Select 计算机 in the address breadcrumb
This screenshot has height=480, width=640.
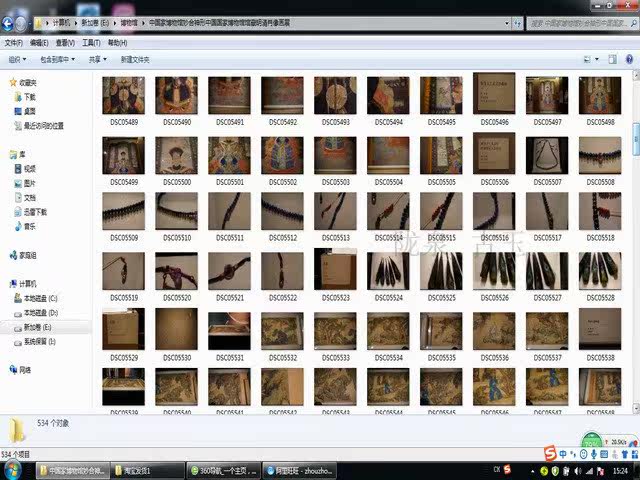click(61, 23)
